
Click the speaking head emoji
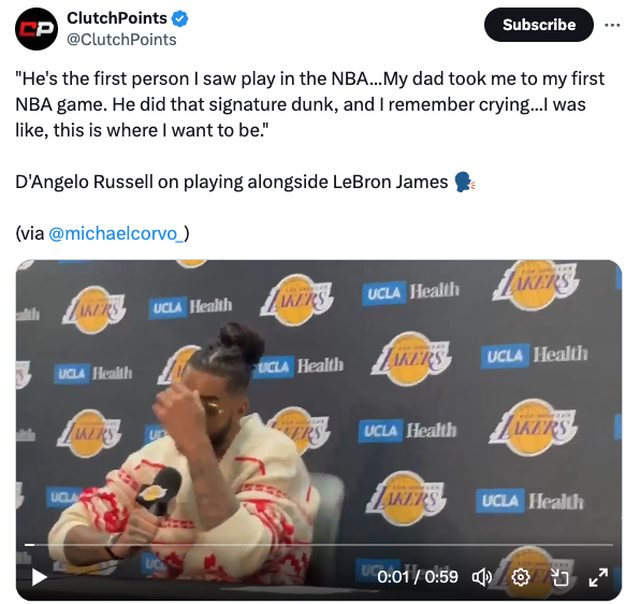coord(464,182)
